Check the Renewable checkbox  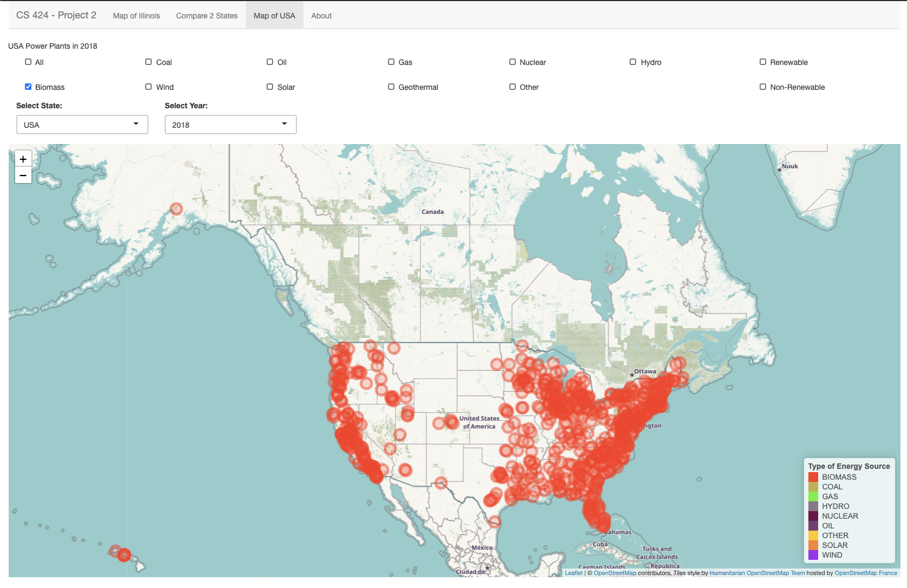(763, 62)
